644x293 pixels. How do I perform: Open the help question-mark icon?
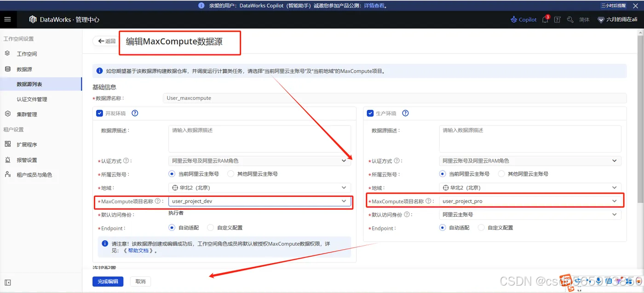(557, 19)
